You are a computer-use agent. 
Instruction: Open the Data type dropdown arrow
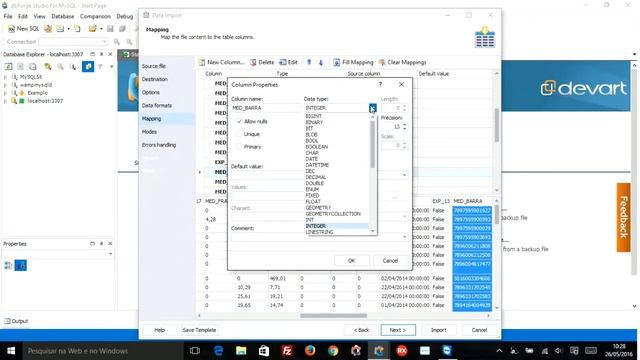click(x=373, y=108)
